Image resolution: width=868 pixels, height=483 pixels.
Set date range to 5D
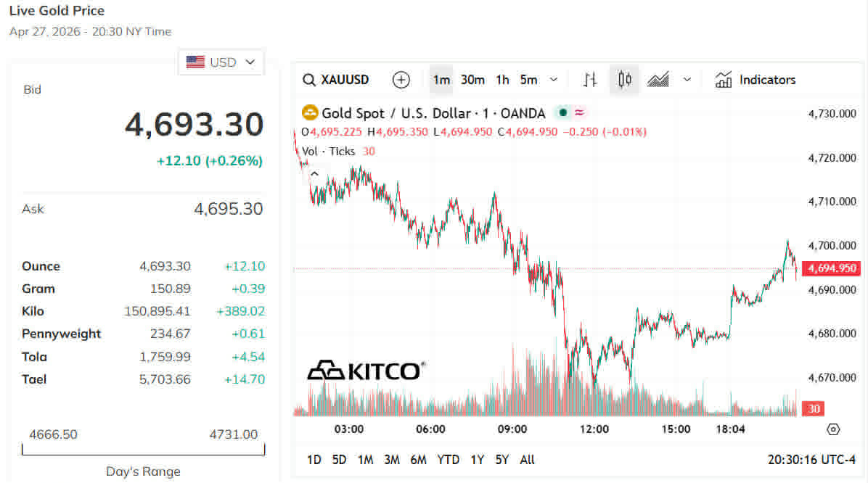pyautogui.click(x=339, y=460)
